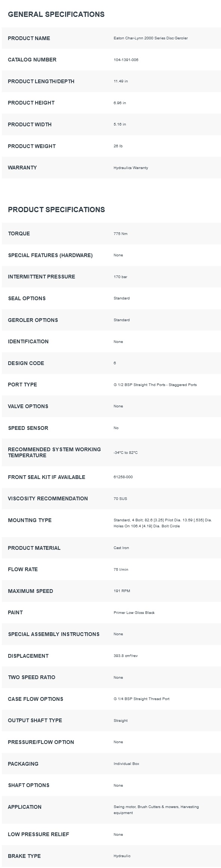Viewport: 221px width, 868px height.
Task: Click the Brake Type Hydraulic value
Action: 122,856
